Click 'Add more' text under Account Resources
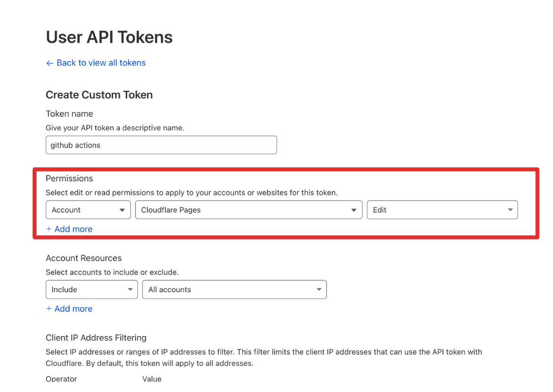Screen dimensions: 553x392 click(73, 309)
